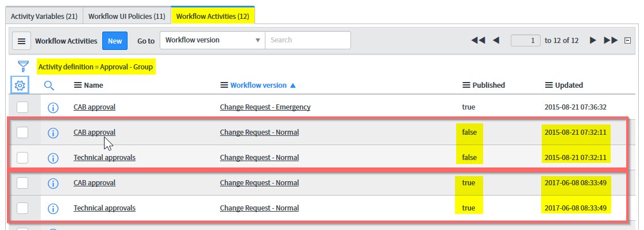Image resolution: width=644 pixels, height=230 pixels.
Task: Preview the CAB approval Emergency record info icon
Action: click(53, 107)
